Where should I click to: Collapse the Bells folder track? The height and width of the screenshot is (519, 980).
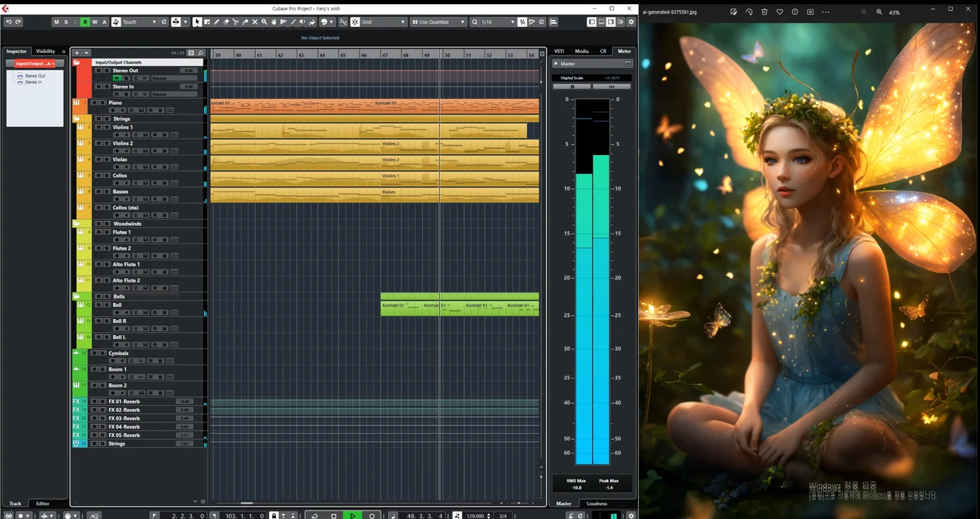click(77, 296)
